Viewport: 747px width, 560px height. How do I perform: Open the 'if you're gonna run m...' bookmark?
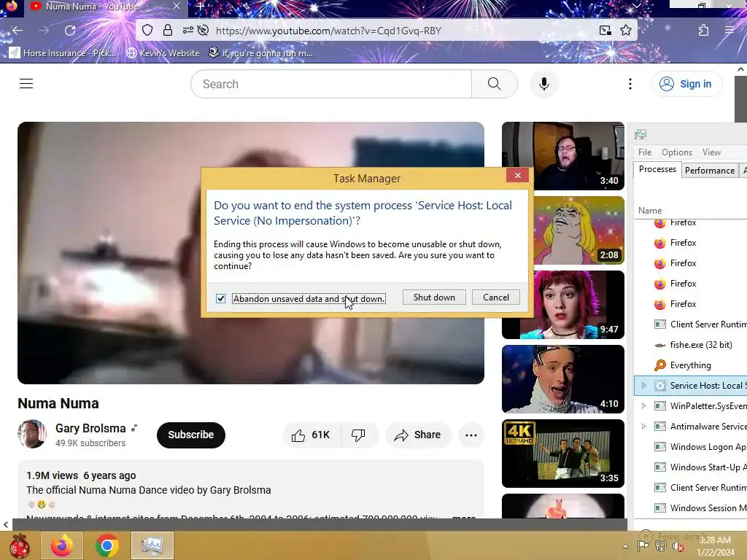click(x=260, y=52)
